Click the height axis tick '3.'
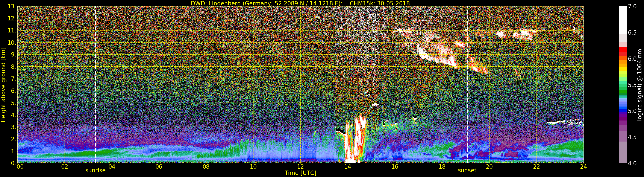 (13, 127)
